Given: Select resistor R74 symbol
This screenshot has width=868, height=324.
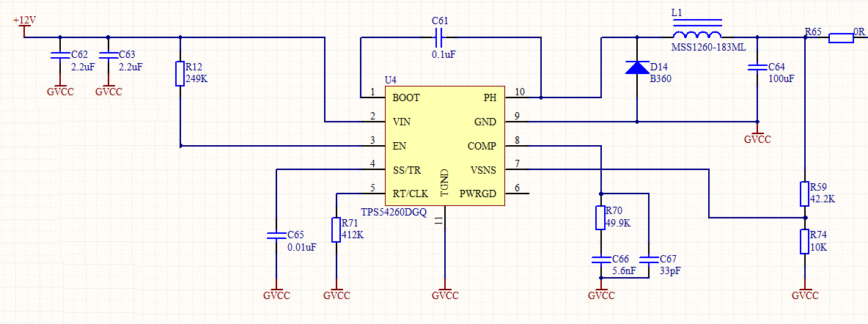Looking at the screenshot, I should pyautogui.click(x=805, y=241).
